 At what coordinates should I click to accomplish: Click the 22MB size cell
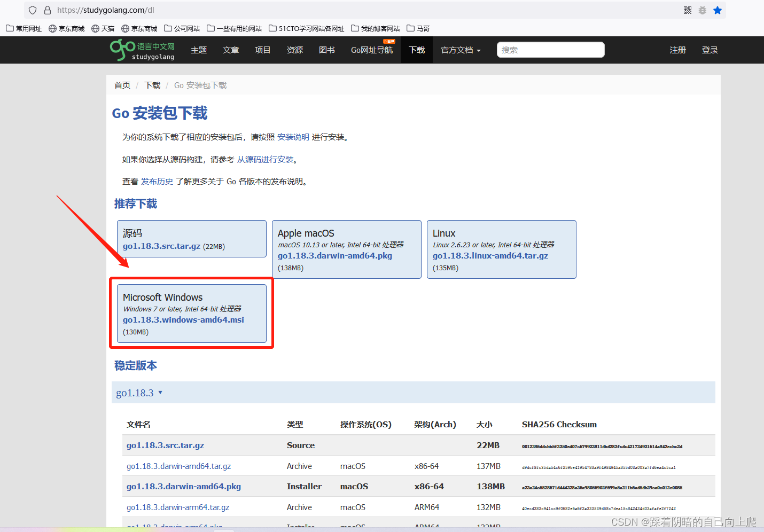(x=488, y=445)
